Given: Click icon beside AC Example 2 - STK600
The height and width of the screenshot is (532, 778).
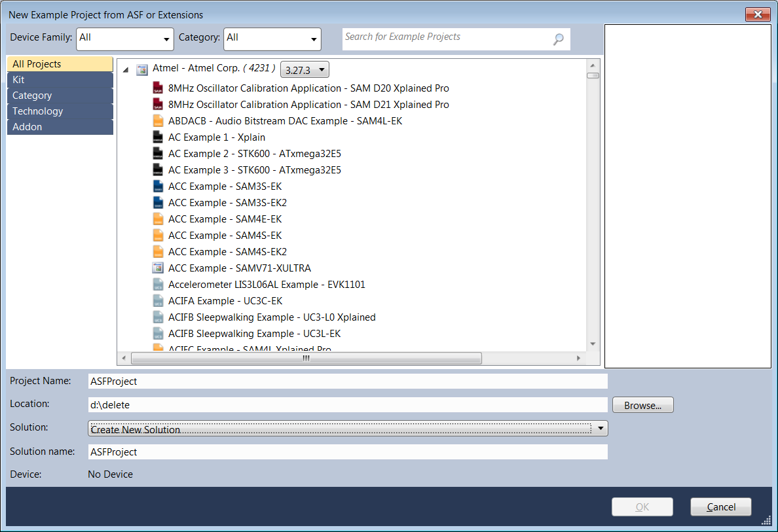Looking at the screenshot, I should pyautogui.click(x=158, y=154).
